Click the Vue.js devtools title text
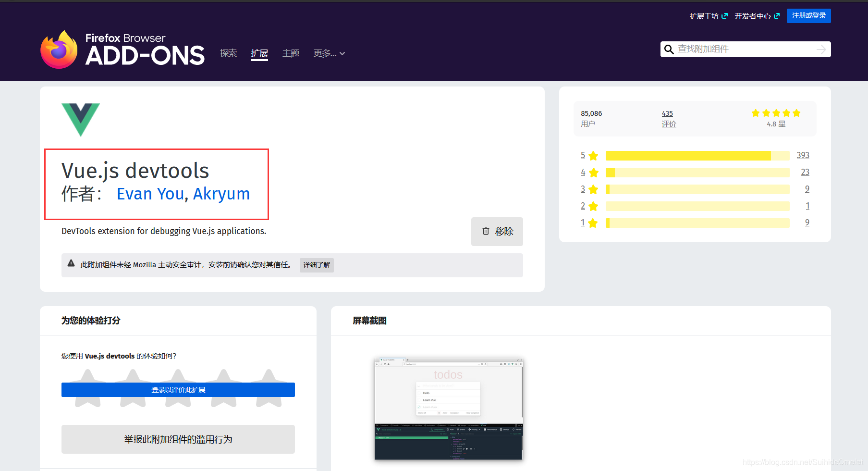Viewport: 868px width, 471px height. (x=135, y=171)
